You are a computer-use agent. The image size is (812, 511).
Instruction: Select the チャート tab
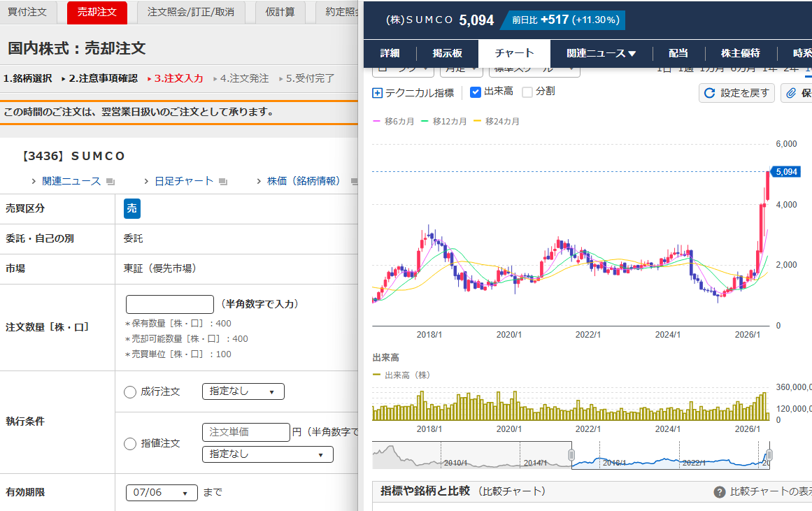coord(514,53)
